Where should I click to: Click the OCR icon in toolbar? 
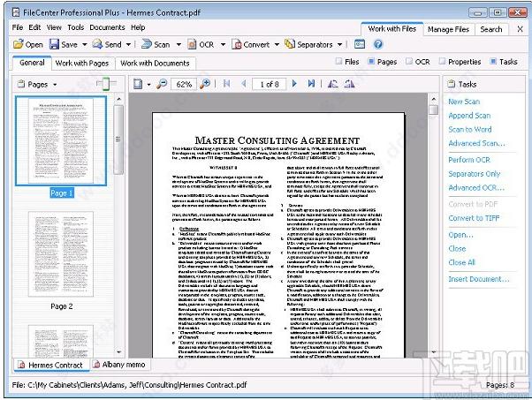[x=192, y=44]
